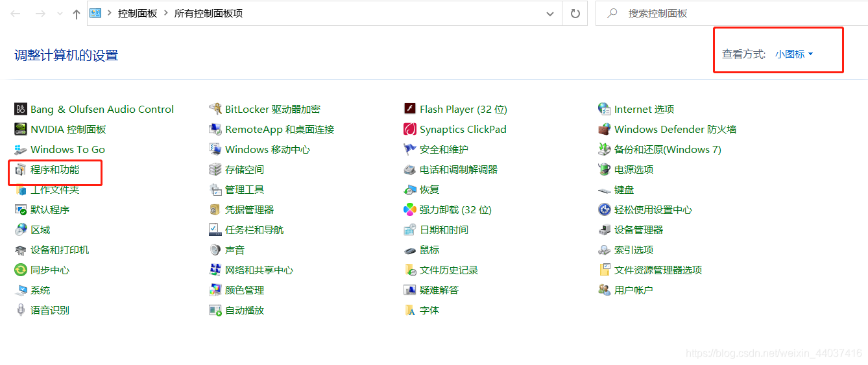Expand the chevron after 控制面板 in breadcrumb
This screenshot has height=365, width=868.
[166, 13]
